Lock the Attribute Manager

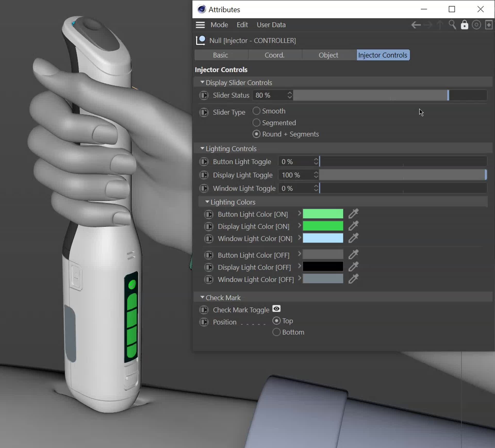pyautogui.click(x=464, y=25)
